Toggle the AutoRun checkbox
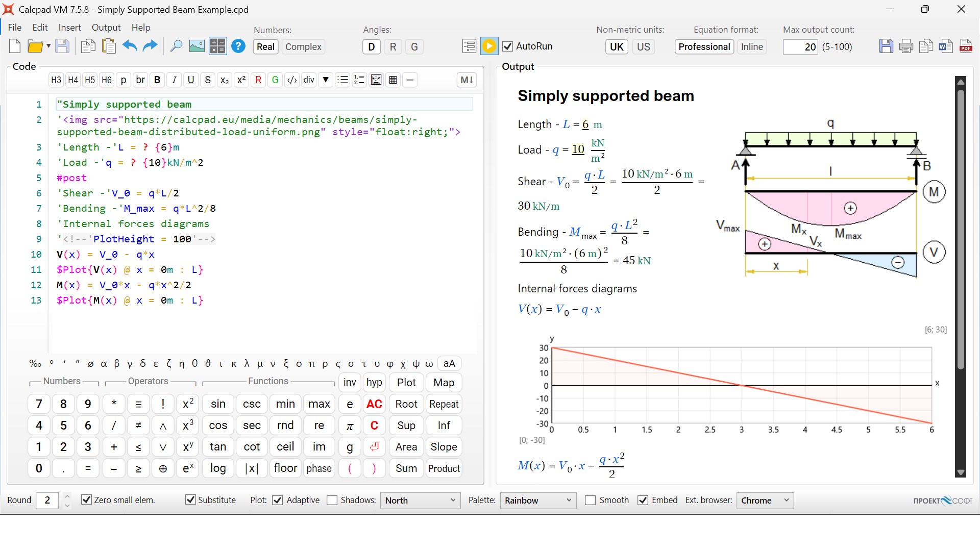Image resolution: width=980 pixels, height=551 pixels. [x=508, y=46]
